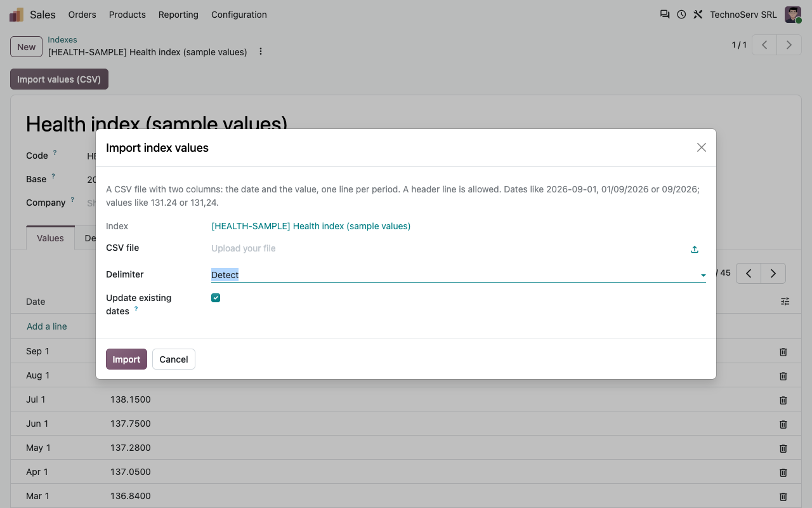This screenshot has width=812, height=508.
Task: Click the Import values (CSV) button
Action: point(59,79)
